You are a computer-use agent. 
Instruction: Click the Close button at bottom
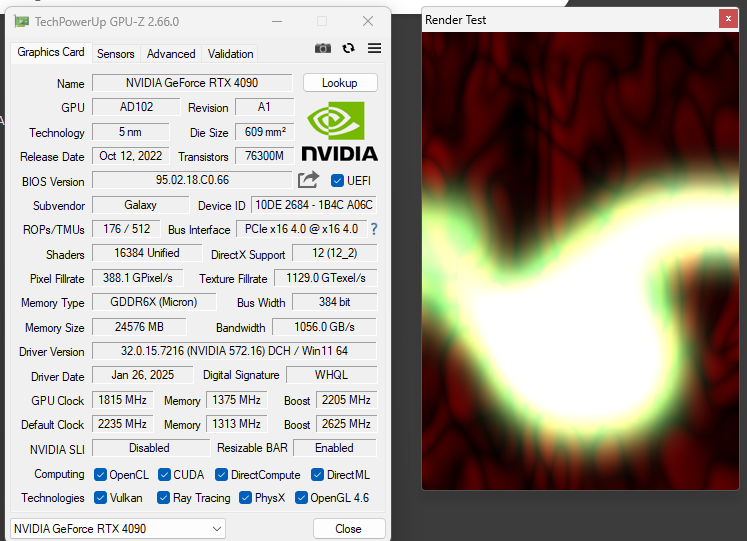349,529
